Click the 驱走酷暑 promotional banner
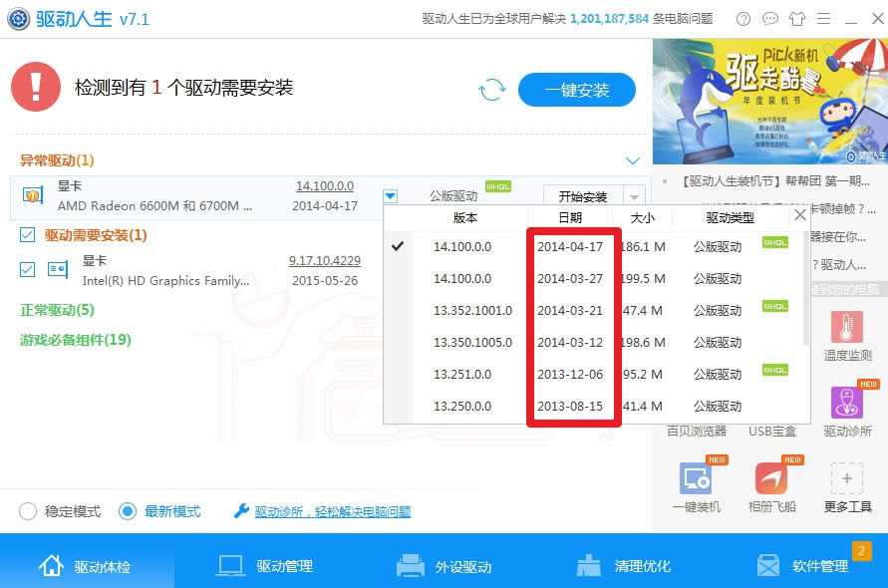 click(x=770, y=102)
